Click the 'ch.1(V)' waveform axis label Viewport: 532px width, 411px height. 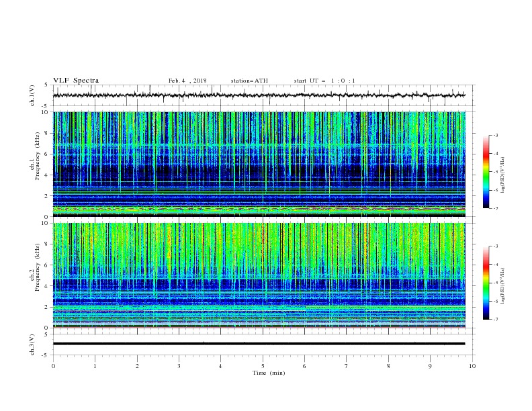[x=32, y=95]
